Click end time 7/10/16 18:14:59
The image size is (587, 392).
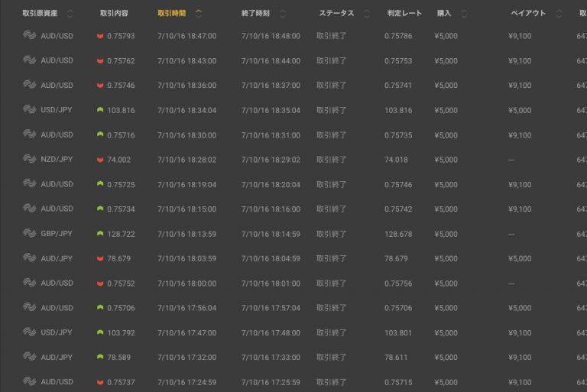pyautogui.click(x=271, y=234)
